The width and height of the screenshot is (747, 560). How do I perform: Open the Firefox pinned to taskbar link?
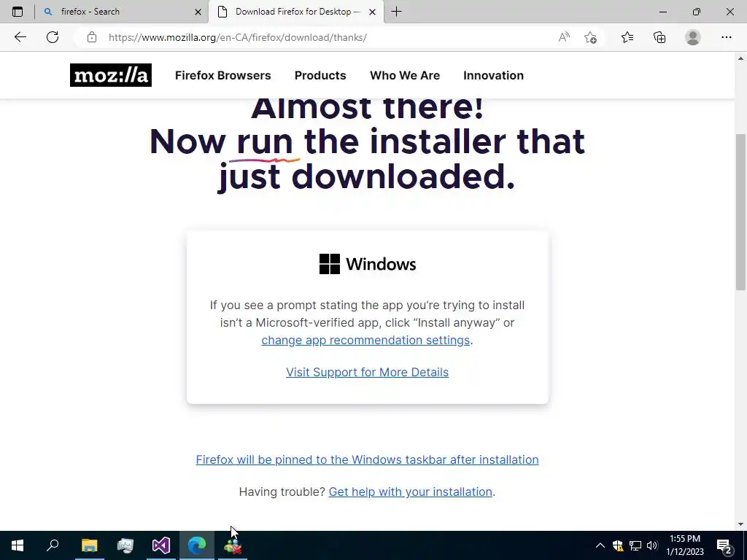(368, 459)
